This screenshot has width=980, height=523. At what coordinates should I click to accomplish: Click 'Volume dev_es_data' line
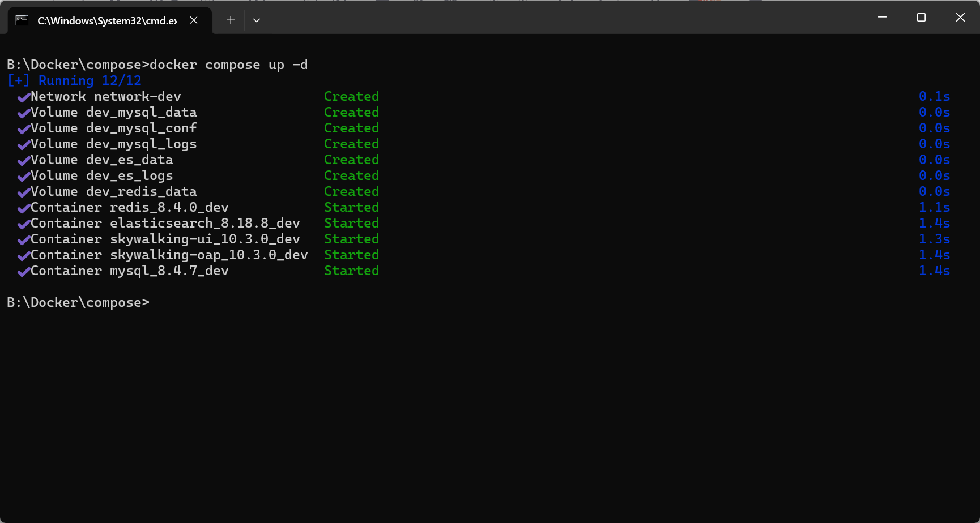102,160
